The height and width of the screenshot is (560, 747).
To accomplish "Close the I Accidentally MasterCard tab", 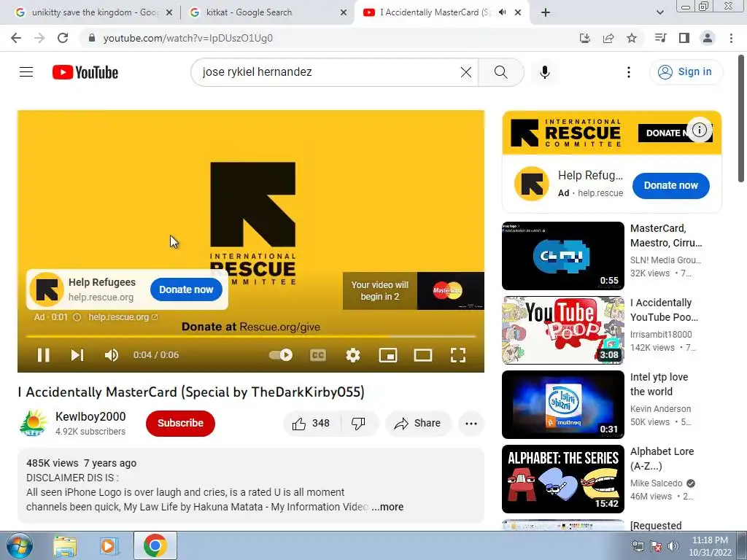I will coord(518,12).
